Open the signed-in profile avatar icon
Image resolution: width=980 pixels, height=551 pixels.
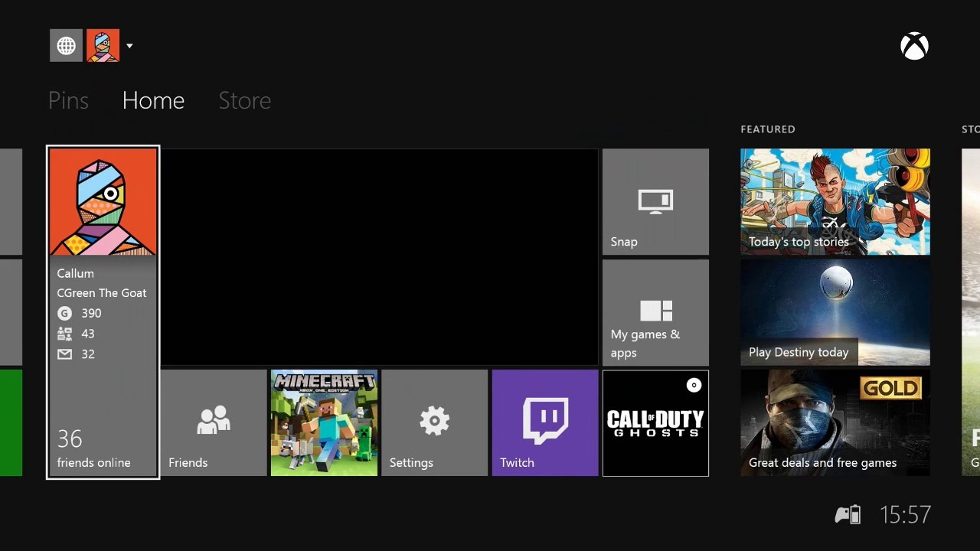[103, 45]
